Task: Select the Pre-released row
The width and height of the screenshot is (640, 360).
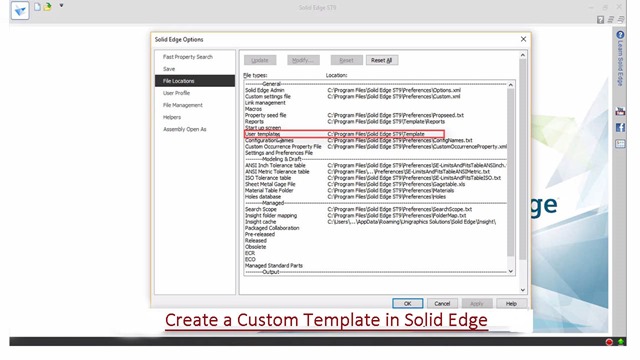Action: 376,234
